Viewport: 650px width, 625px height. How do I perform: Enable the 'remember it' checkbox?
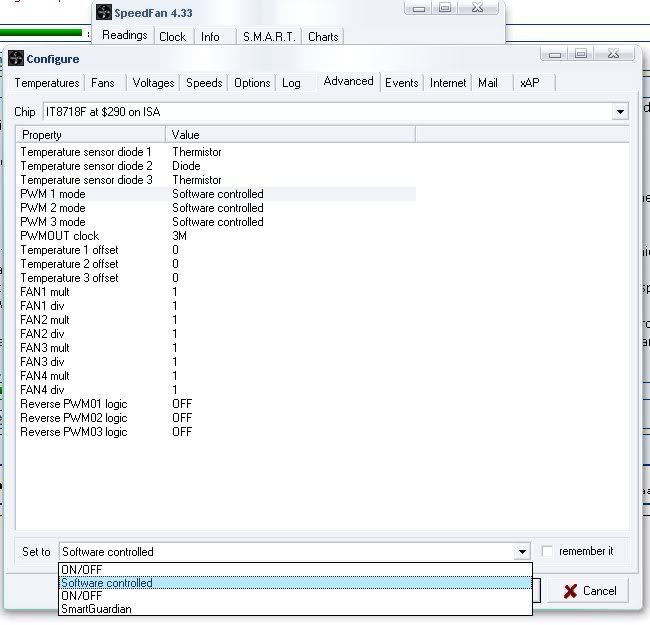click(x=547, y=551)
